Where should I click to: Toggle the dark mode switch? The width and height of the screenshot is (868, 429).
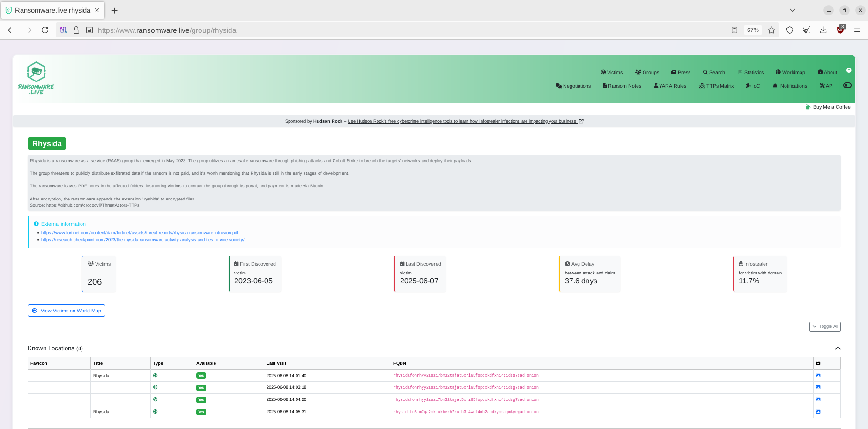coord(847,85)
